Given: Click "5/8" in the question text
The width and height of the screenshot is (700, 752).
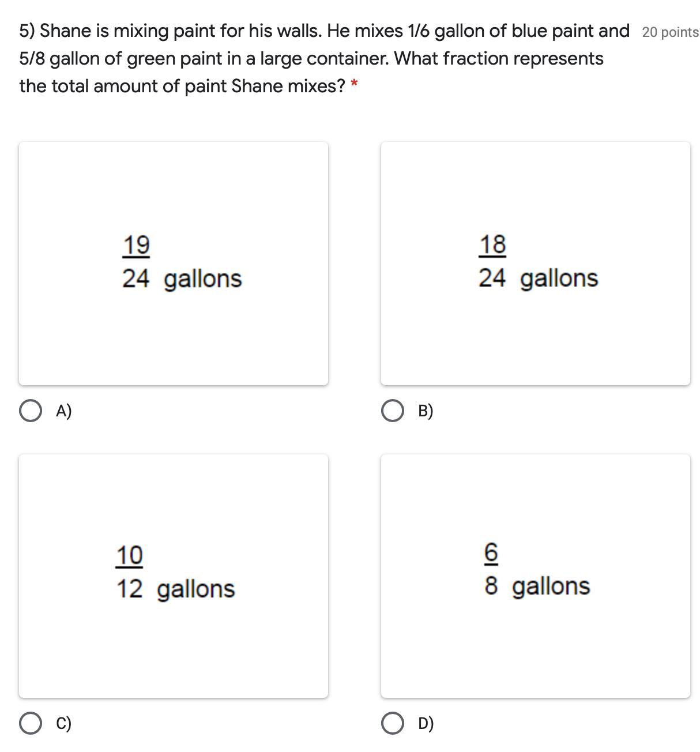Looking at the screenshot, I should (x=32, y=58).
